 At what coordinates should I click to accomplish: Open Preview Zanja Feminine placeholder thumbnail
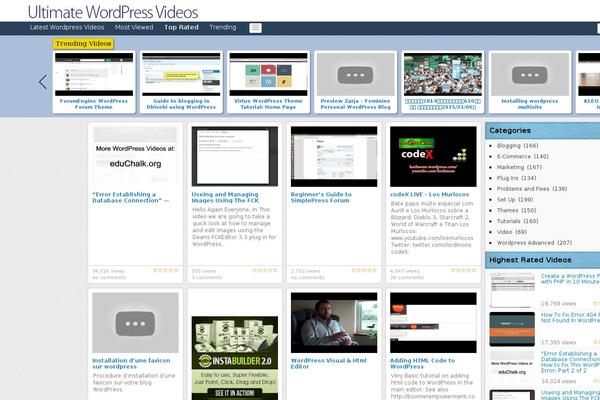tap(355, 74)
